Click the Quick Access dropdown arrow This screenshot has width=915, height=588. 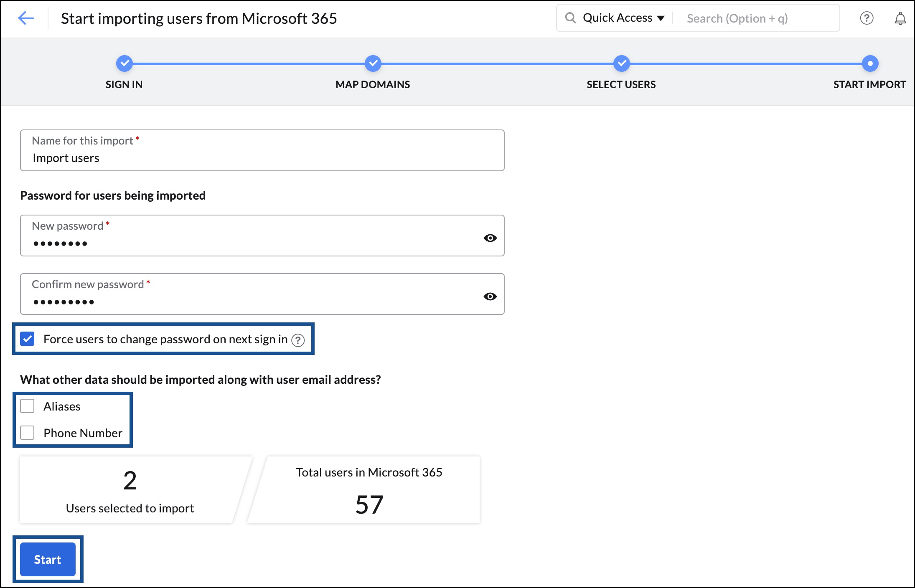pyautogui.click(x=660, y=18)
